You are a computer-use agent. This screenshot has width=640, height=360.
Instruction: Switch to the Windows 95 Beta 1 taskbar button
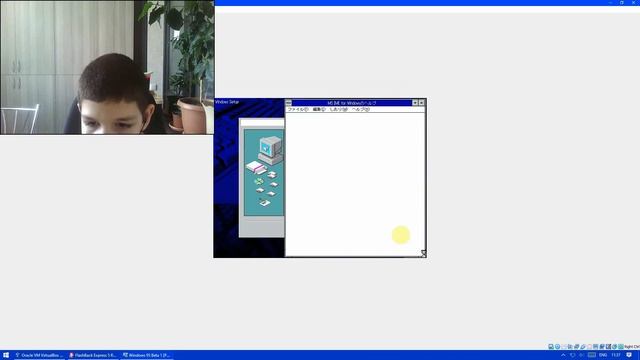tap(147, 355)
